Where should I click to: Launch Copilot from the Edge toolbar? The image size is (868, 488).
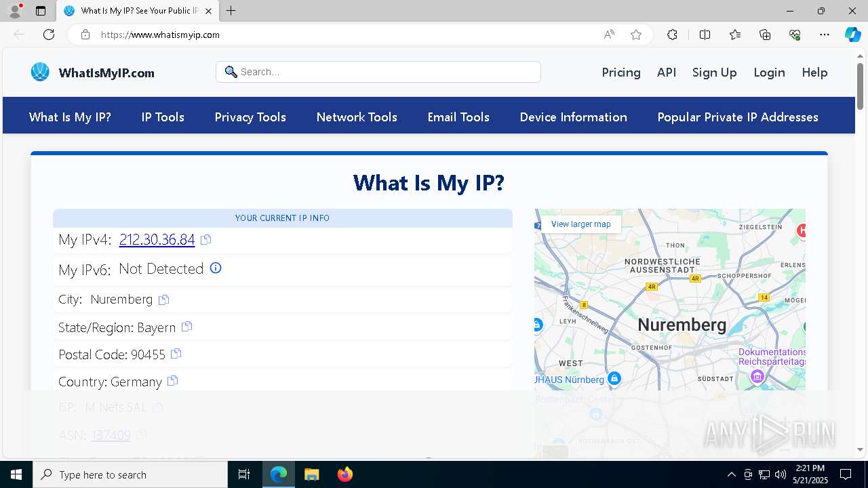(852, 35)
